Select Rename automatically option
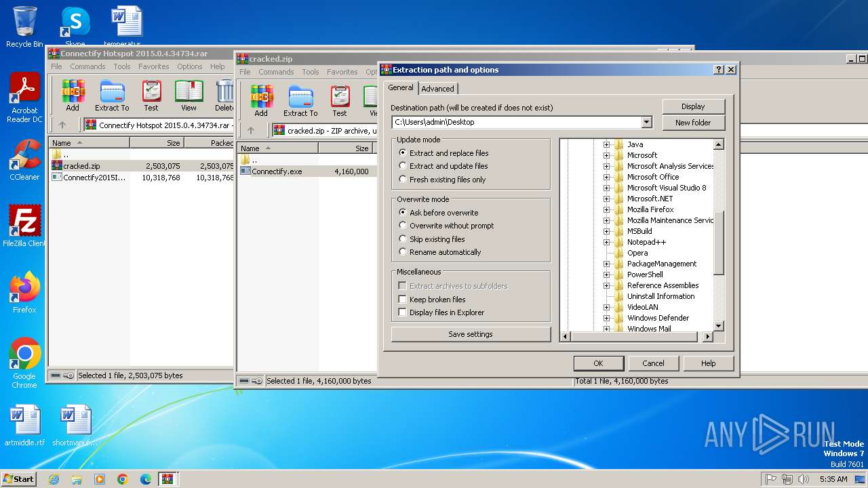The image size is (868, 488). pos(440,252)
